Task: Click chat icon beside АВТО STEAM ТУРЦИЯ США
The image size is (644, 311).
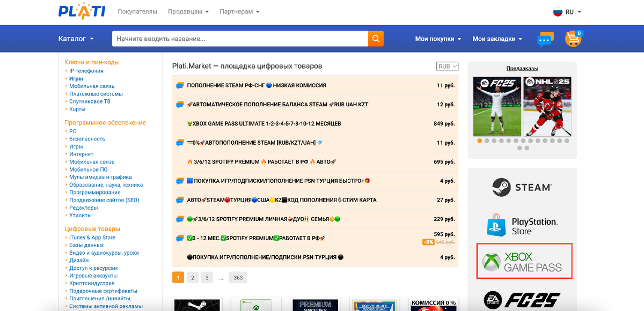Action: pyautogui.click(x=180, y=200)
